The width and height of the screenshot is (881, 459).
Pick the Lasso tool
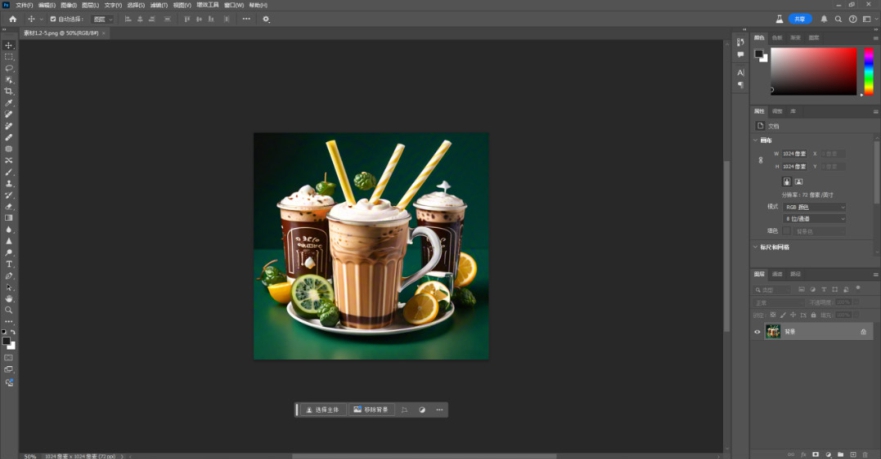click(x=9, y=68)
